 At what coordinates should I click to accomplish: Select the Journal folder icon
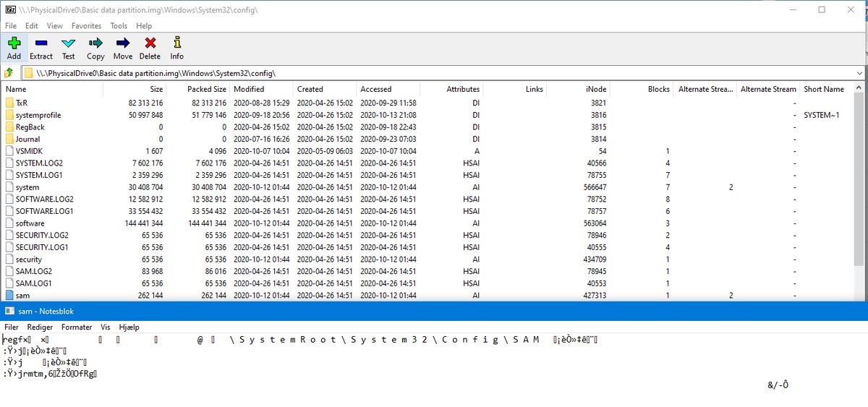click(9, 139)
